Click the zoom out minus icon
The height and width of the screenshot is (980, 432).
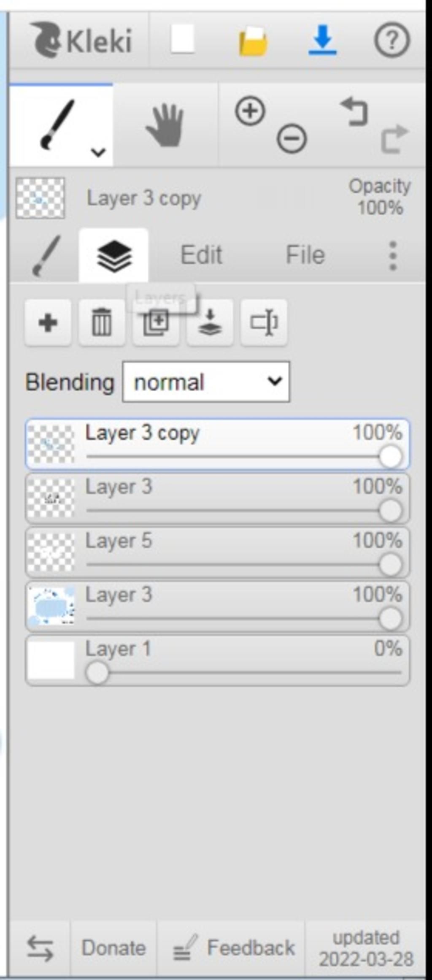click(x=292, y=138)
